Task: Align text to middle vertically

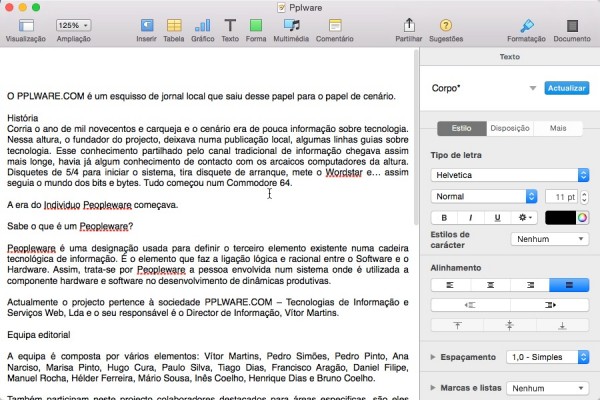Action: coord(510,325)
